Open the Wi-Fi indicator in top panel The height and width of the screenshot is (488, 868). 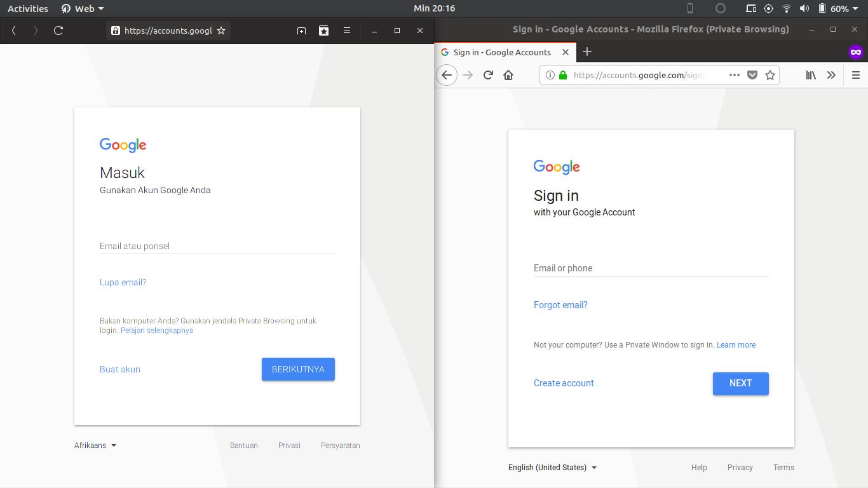point(787,8)
